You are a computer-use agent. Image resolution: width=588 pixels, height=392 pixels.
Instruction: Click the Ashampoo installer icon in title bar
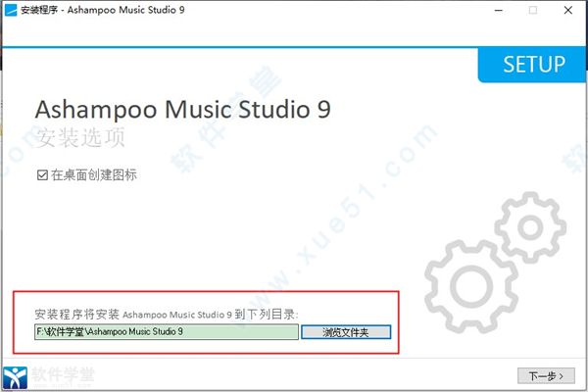11,10
